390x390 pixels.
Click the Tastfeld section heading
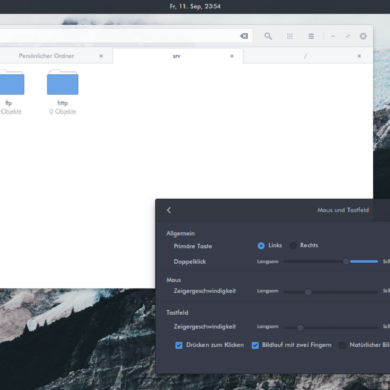177,313
